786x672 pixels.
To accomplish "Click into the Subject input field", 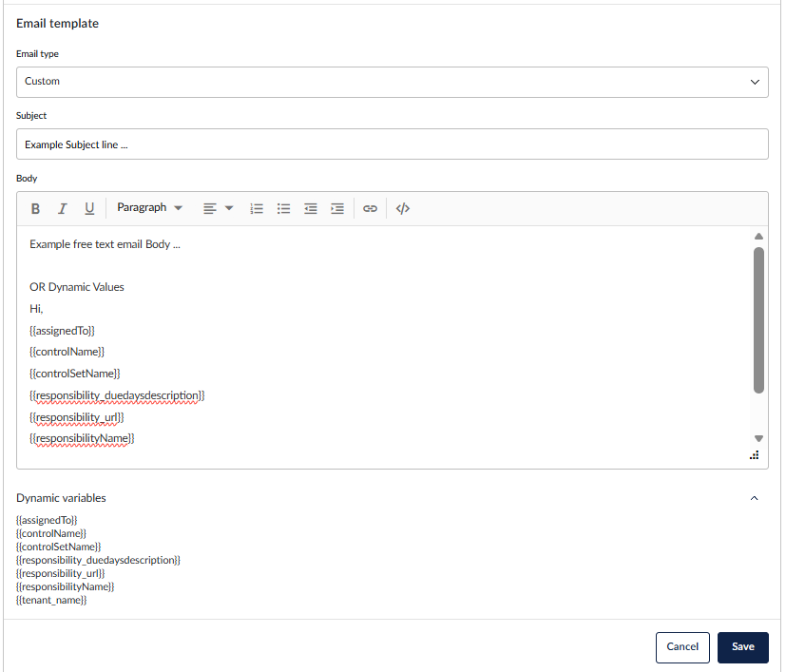I will tap(392, 144).
